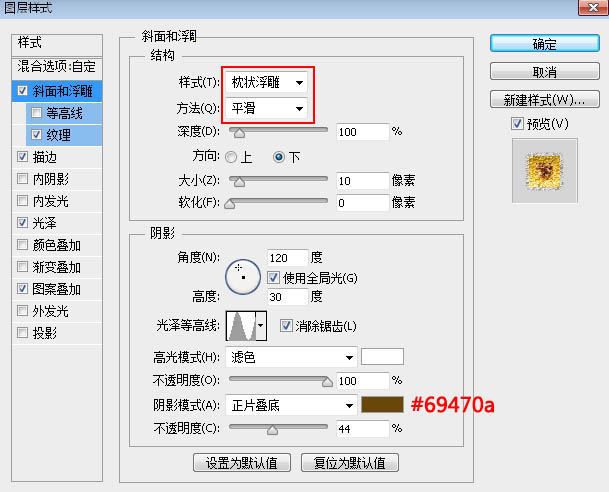Screen dimensions: 609x492
Task: Open the 阴影模式(A) dropdown showing 正片叠底
Action: pos(291,406)
